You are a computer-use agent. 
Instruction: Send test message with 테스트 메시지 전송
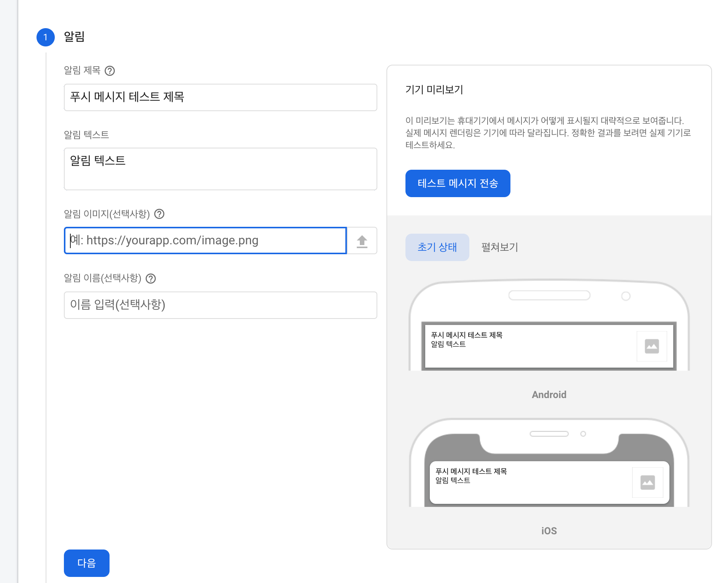pos(458,183)
